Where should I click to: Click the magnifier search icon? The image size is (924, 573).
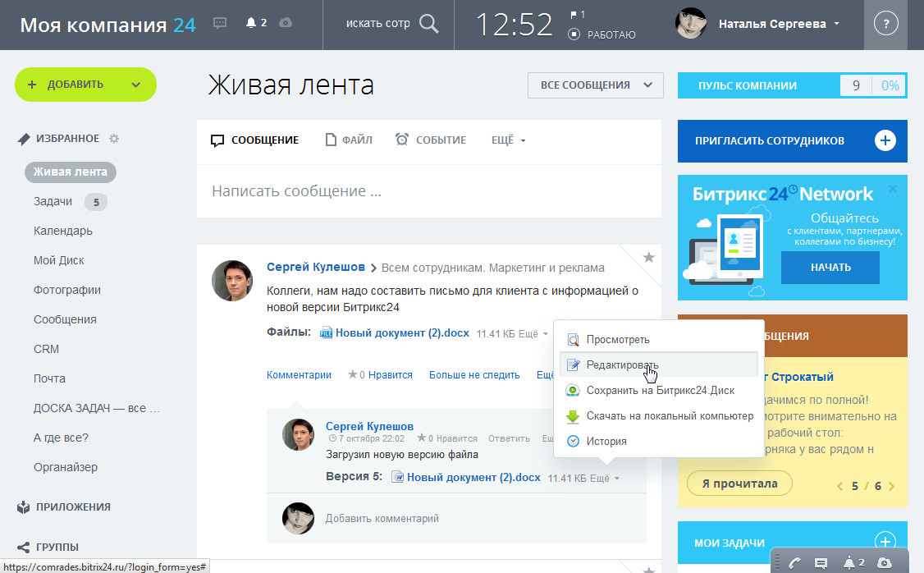[428, 24]
